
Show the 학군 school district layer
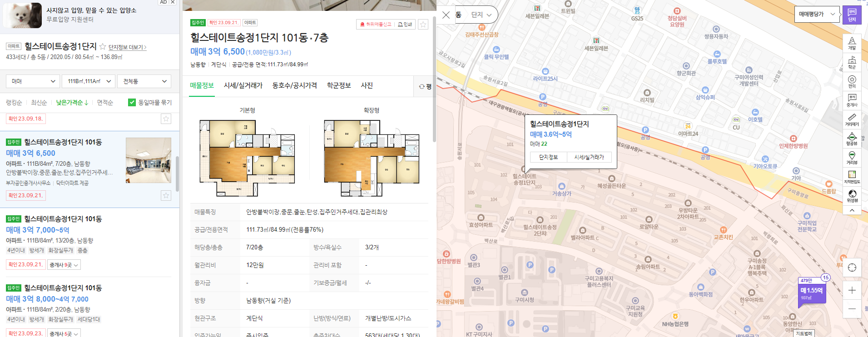(852, 63)
